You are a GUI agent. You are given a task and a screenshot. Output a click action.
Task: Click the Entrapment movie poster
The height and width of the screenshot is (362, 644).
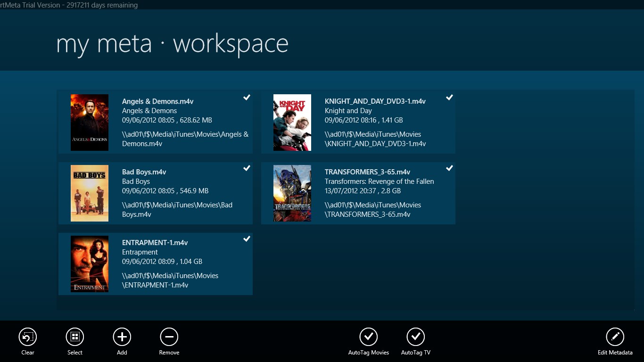tap(90, 264)
